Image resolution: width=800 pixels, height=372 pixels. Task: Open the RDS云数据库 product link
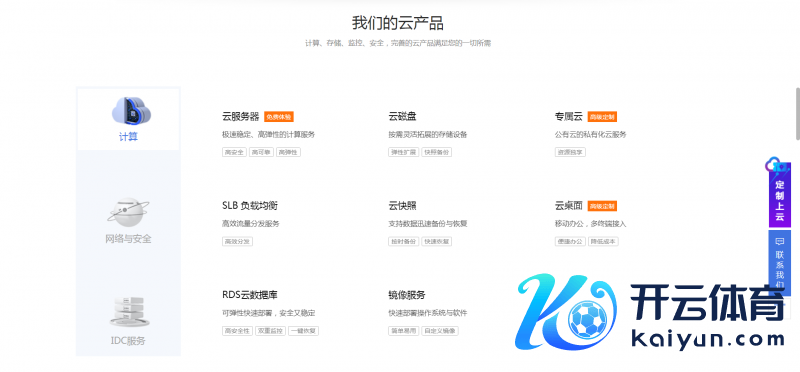249,295
